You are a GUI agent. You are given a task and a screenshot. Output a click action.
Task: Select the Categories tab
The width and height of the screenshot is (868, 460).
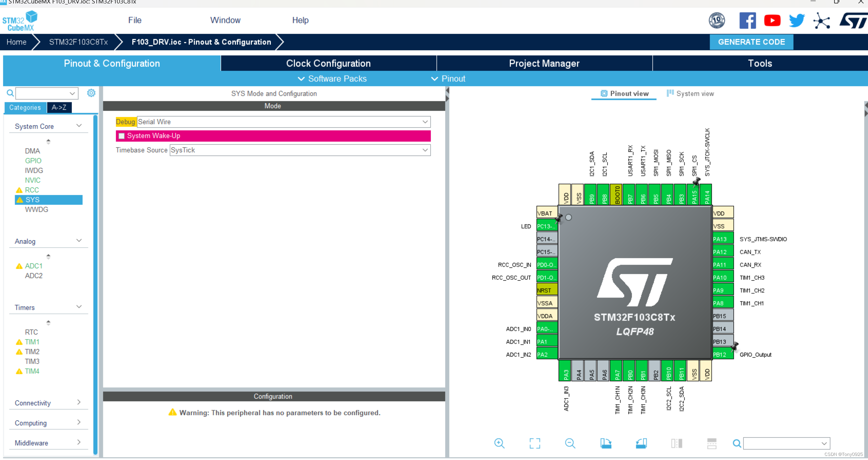[x=25, y=107]
